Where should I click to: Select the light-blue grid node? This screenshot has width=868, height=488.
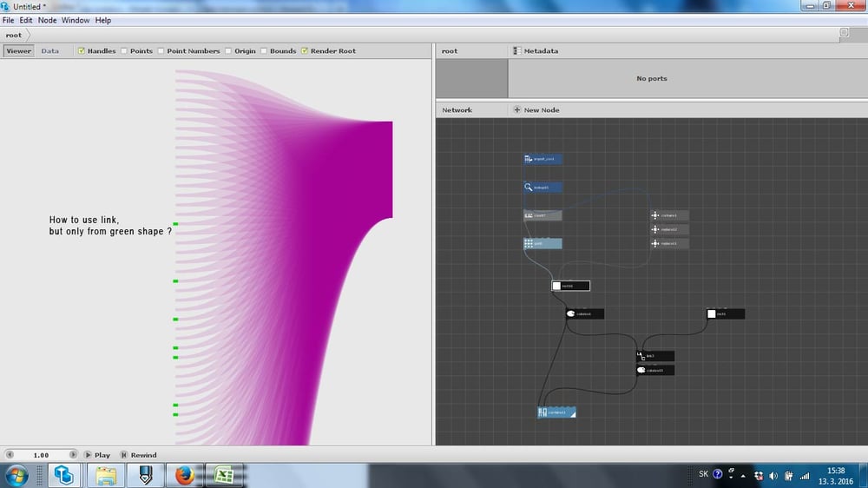coord(542,243)
